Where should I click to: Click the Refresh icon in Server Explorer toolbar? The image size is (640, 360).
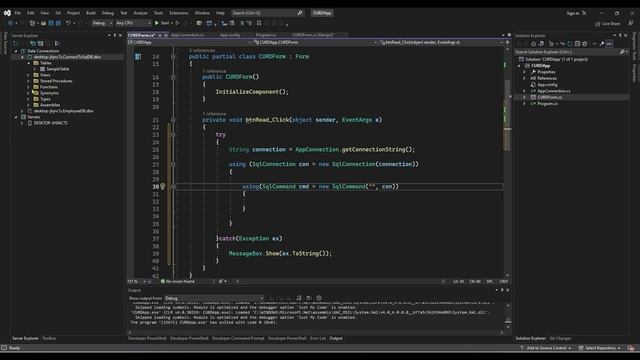tap(16, 43)
